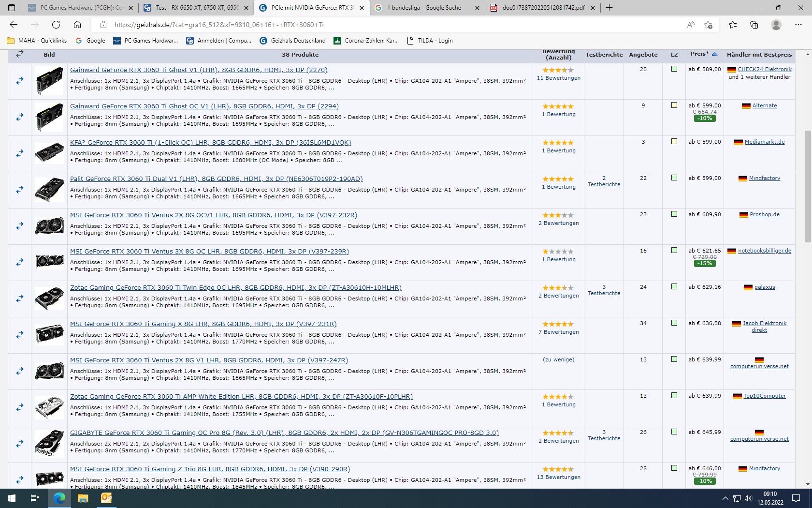Open a new browser tab
Screen dimensions: 812x508
[609, 8]
